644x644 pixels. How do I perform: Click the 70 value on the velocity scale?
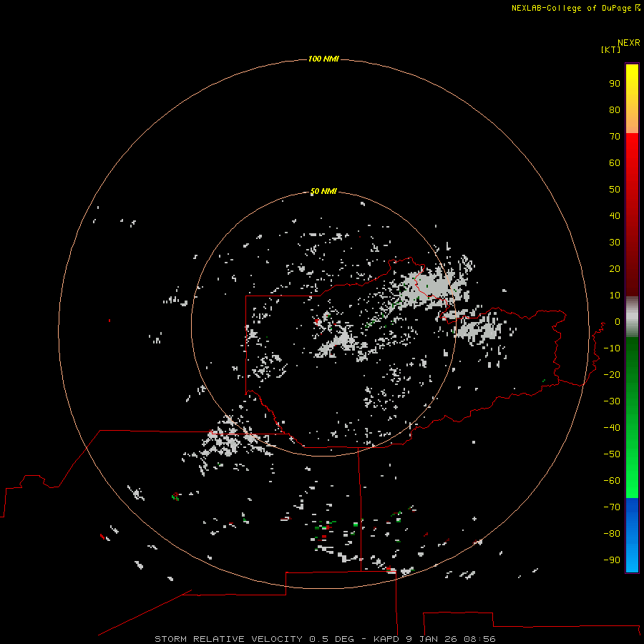pyautogui.click(x=615, y=137)
